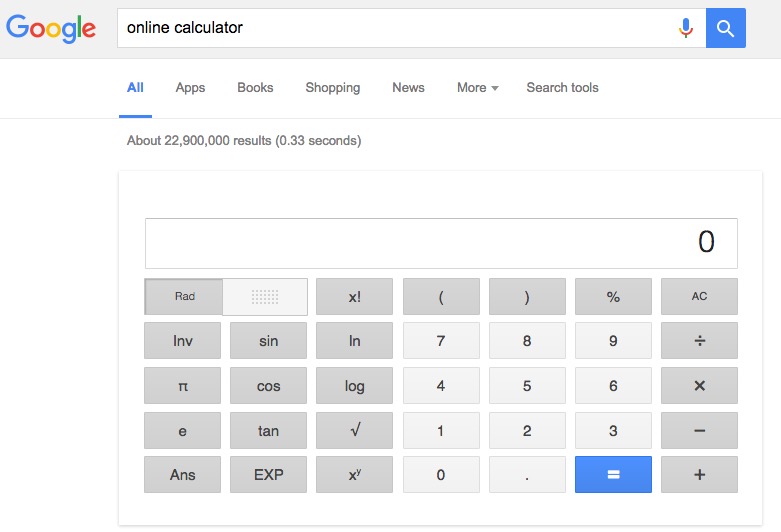The image size is (781, 532).
Task: Click the blue magnifier search button
Action: click(725, 28)
